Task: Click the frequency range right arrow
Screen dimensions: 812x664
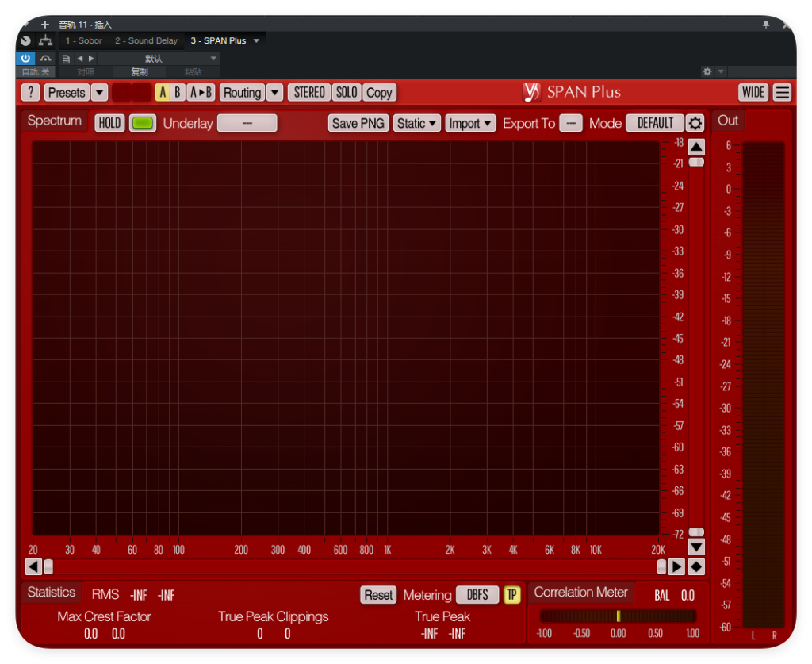Action: click(x=676, y=566)
